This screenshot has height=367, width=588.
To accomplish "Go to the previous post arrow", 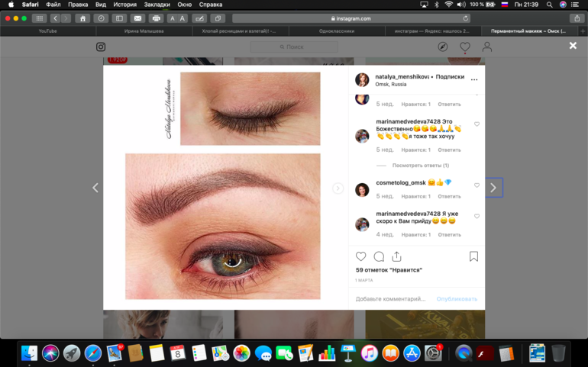I will coord(95,188).
